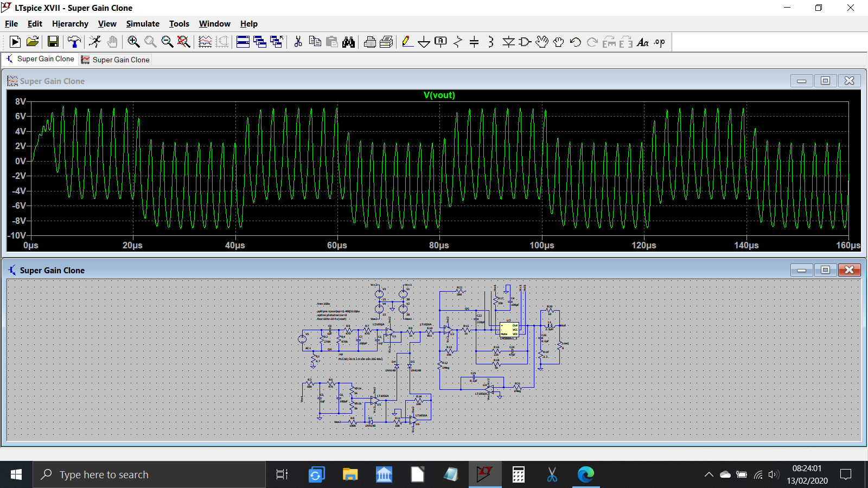
Task: Click the Zoom to Fit crossed magnifier icon
Action: 184,42
